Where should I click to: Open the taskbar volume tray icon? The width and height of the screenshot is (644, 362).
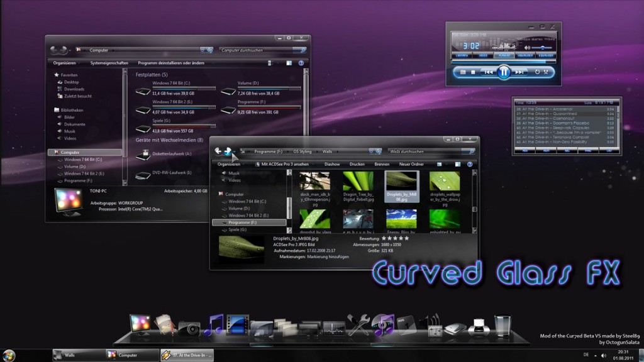[x=603, y=356]
